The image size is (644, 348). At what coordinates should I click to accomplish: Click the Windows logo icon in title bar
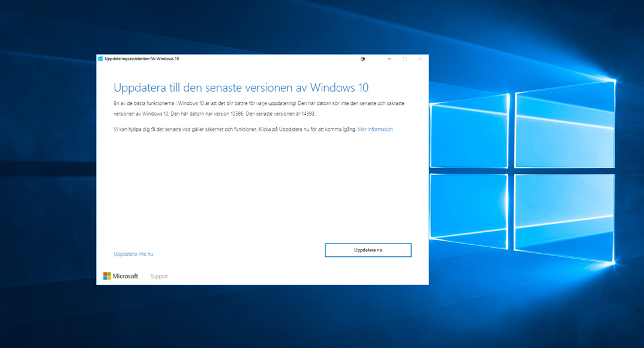click(100, 59)
